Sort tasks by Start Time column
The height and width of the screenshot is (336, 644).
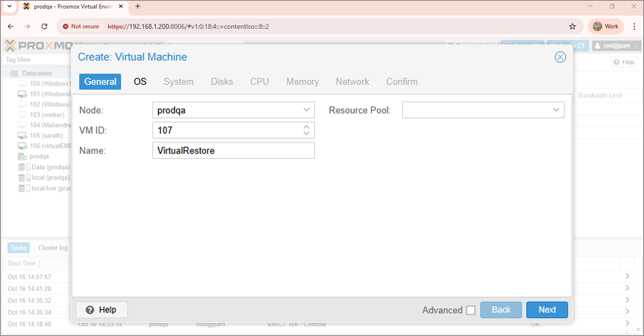click(24, 263)
